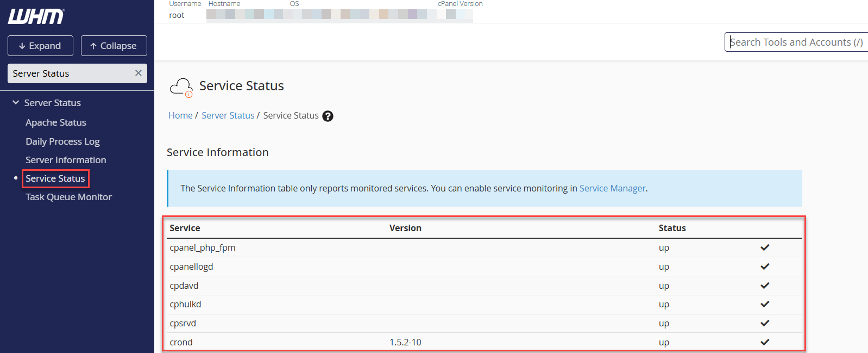Viewport: 868px width, 353px height.
Task: Collapse the Server Status tree section
Action: [16, 103]
